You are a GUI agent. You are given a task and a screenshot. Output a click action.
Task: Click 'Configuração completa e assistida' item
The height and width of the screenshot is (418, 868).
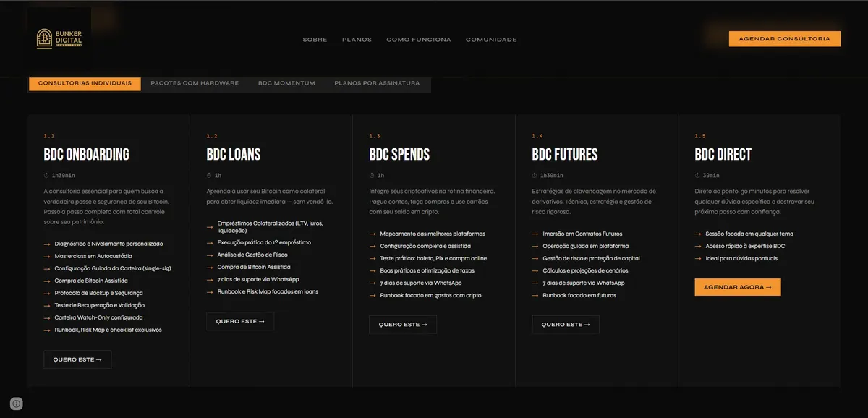point(427,246)
